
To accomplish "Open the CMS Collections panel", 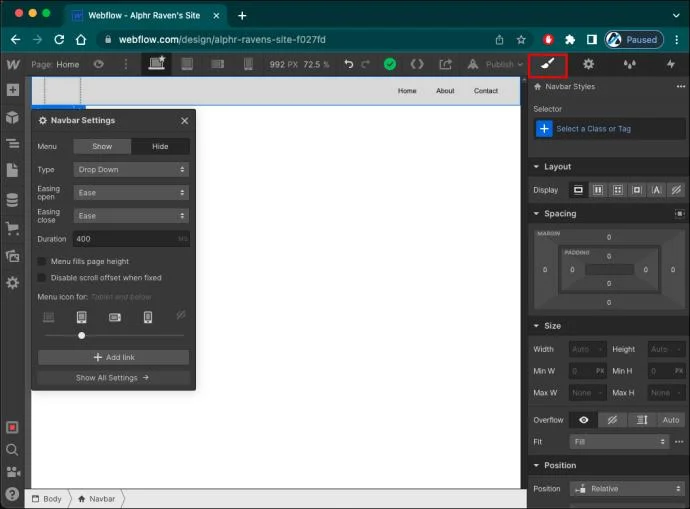I will tap(12, 200).
